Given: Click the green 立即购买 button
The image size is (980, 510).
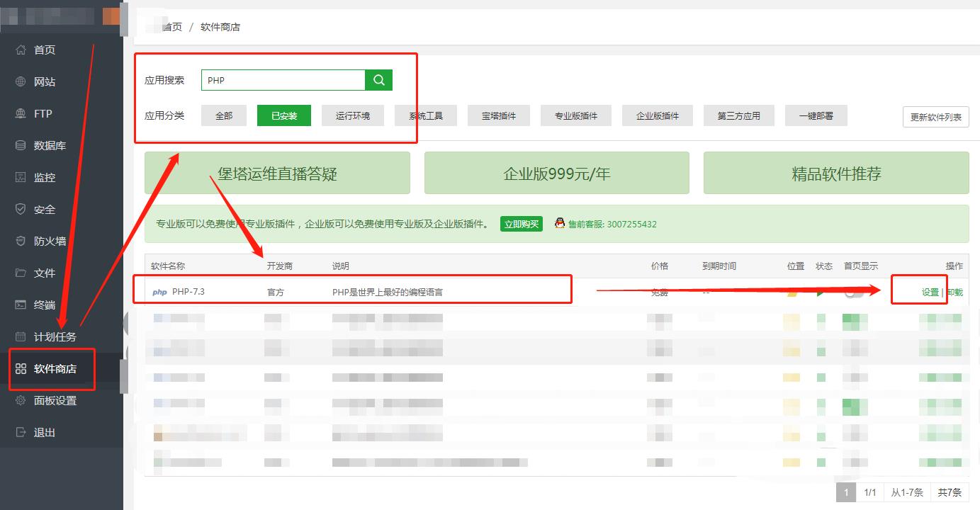Looking at the screenshot, I should pyautogui.click(x=522, y=224).
